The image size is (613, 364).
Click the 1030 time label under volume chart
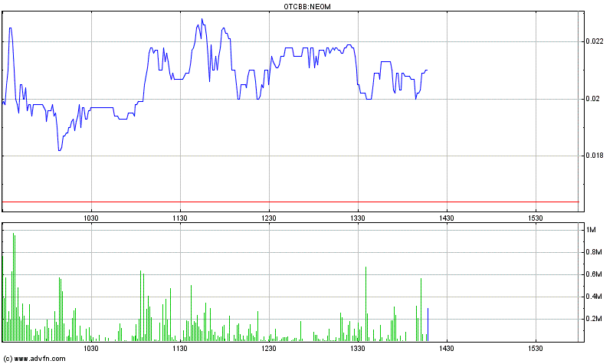point(91,349)
